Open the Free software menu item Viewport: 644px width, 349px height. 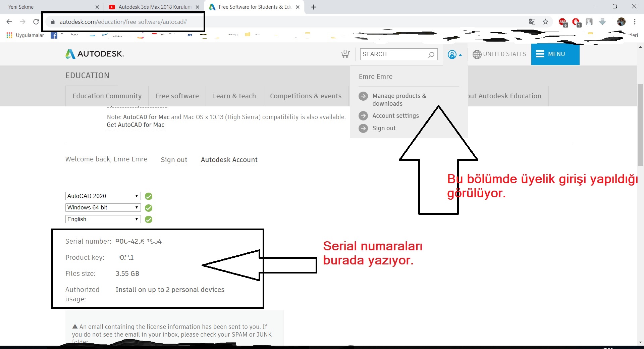pyautogui.click(x=177, y=96)
